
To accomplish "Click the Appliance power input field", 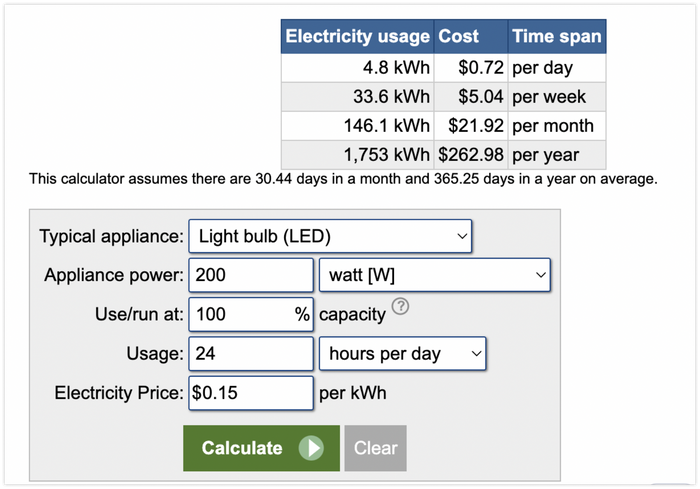I will pyautogui.click(x=251, y=275).
